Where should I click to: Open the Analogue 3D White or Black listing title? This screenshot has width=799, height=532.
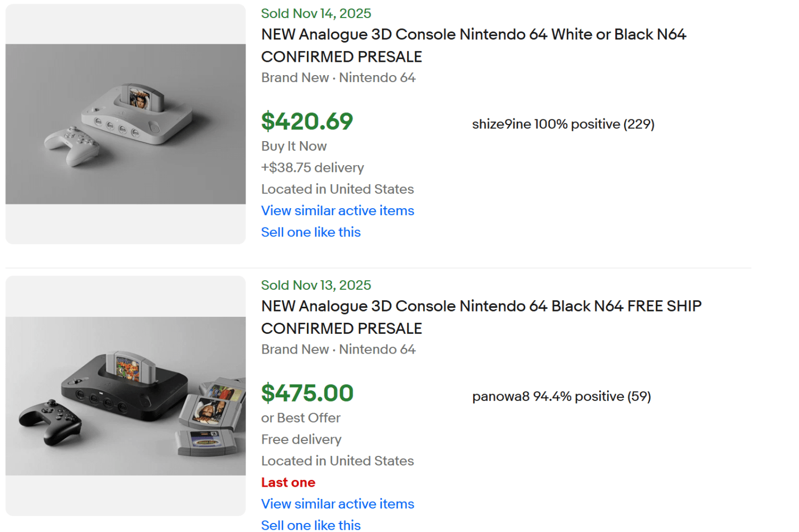[x=473, y=45]
